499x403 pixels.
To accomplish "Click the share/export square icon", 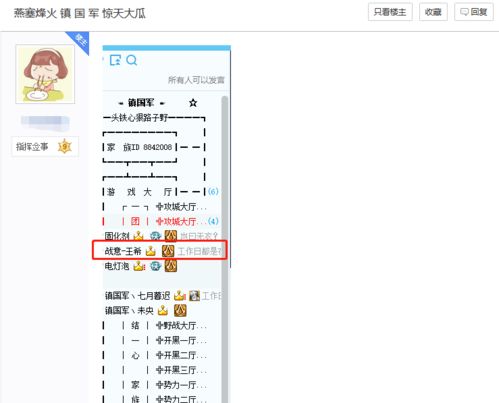I will pyautogui.click(x=115, y=60).
